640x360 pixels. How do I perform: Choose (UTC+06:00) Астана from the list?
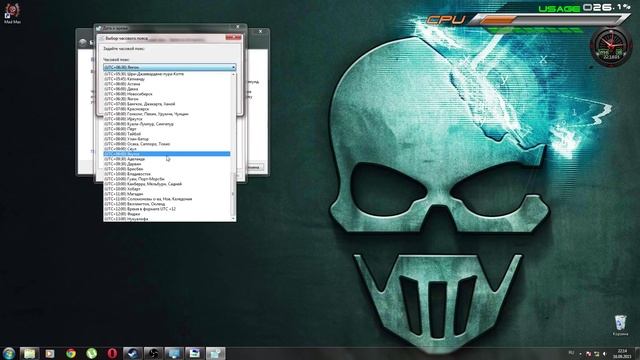167,84
